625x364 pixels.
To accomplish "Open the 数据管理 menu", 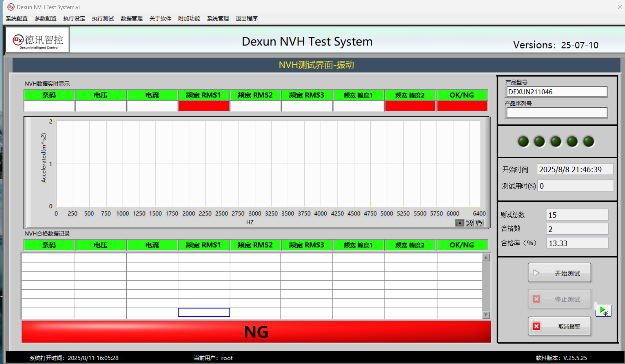I will click(x=132, y=19).
